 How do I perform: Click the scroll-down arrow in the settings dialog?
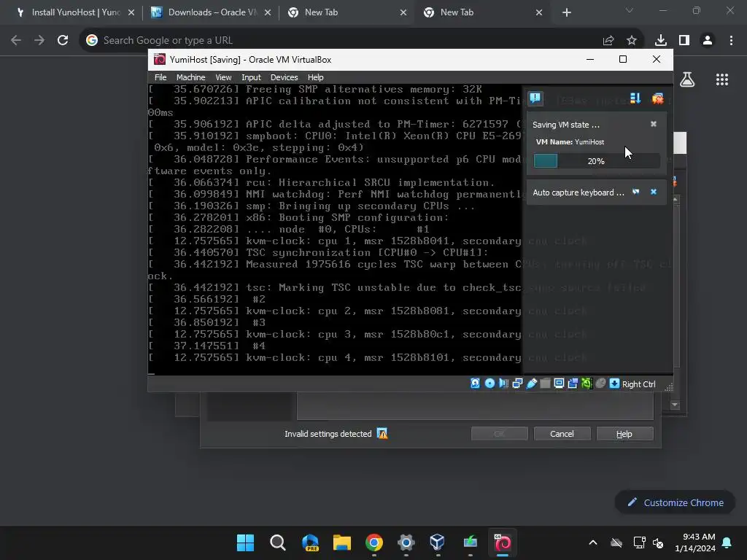pyautogui.click(x=675, y=405)
